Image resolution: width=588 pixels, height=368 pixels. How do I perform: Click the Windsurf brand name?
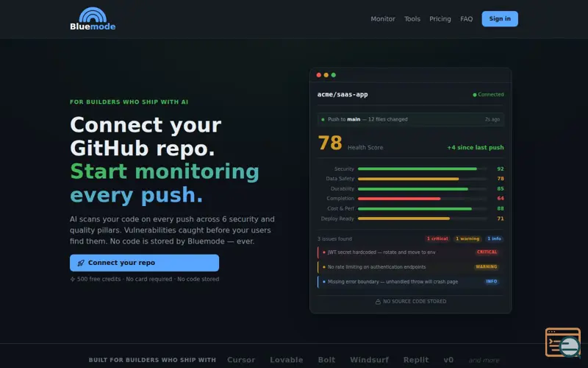click(370, 360)
